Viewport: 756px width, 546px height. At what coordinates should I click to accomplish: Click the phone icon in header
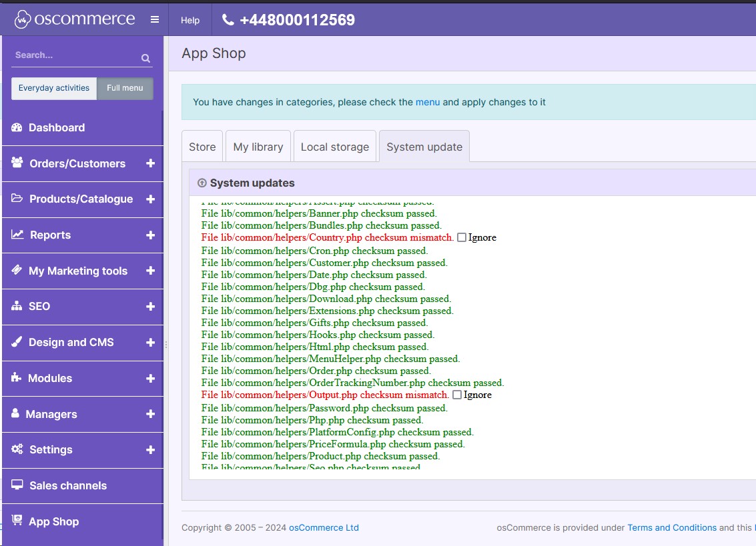coord(228,20)
